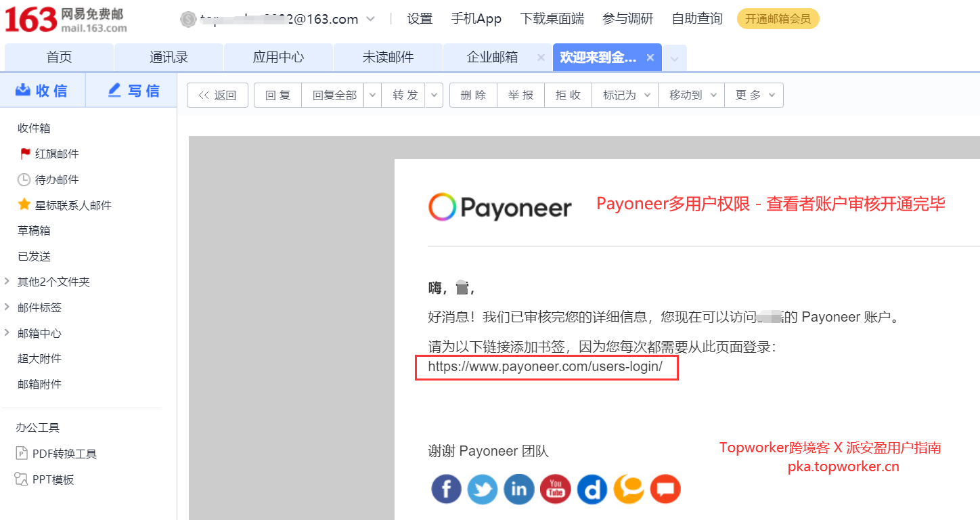
Task: Open the payoneer.com/users-login link
Action: [545, 367]
